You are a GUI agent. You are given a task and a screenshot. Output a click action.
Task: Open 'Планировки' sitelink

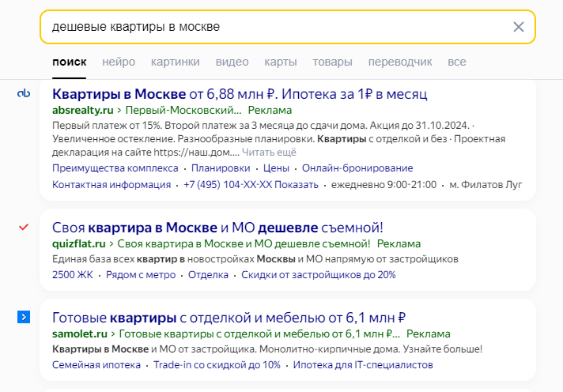(221, 168)
